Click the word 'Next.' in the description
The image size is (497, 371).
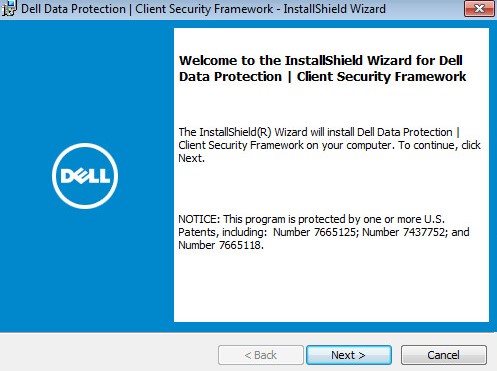(x=191, y=158)
